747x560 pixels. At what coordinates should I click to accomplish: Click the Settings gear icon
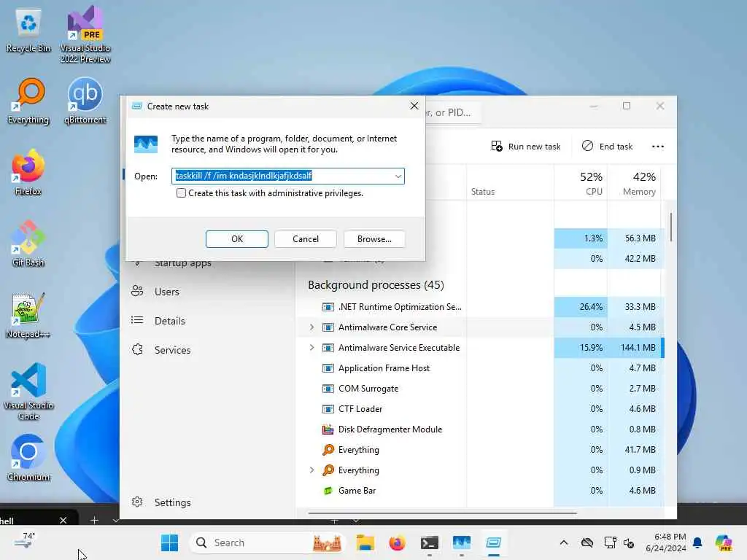click(x=137, y=502)
